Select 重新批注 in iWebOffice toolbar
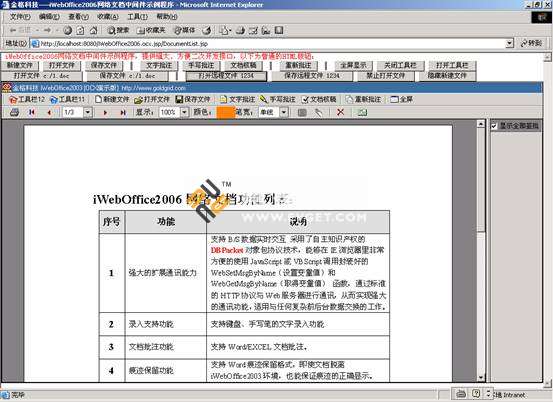 pos(363,99)
